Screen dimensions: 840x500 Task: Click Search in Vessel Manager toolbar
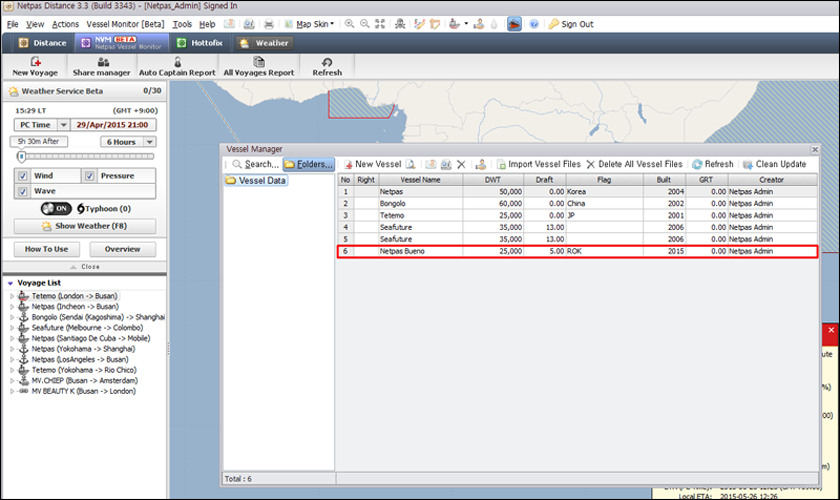pos(256,165)
